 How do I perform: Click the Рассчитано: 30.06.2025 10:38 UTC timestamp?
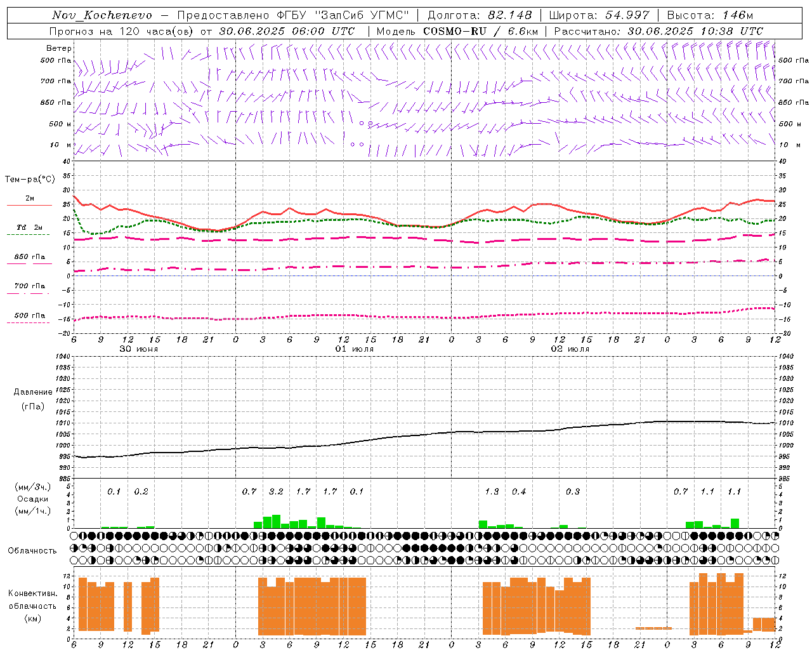tap(659, 31)
